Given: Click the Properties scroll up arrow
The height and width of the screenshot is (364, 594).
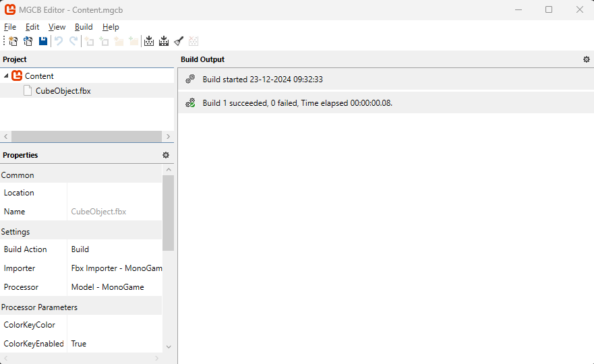Looking at the screenshot, I should pos(169,170).
